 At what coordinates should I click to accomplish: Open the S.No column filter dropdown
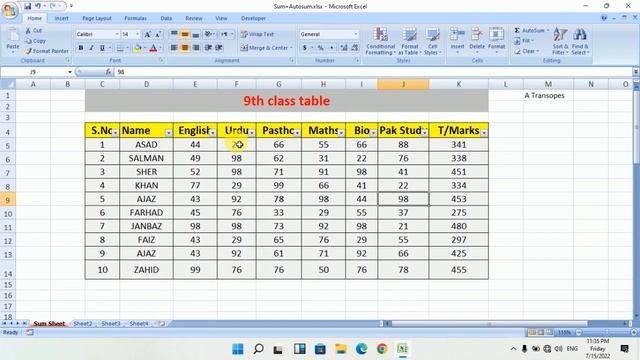(115, 133)
